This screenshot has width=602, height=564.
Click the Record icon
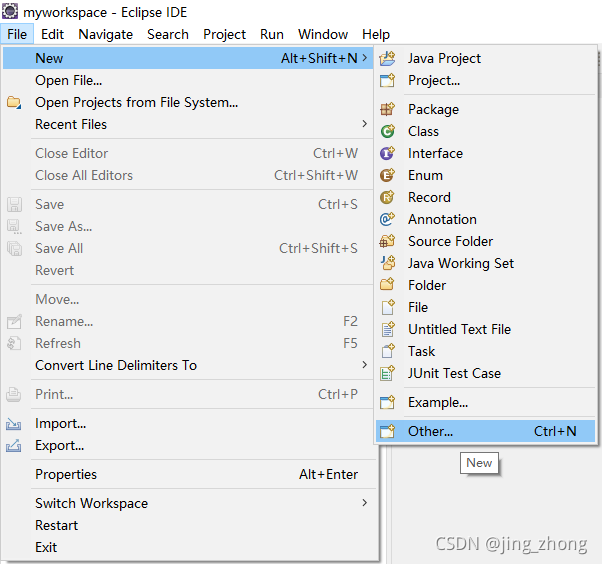(x=387, y=197)
